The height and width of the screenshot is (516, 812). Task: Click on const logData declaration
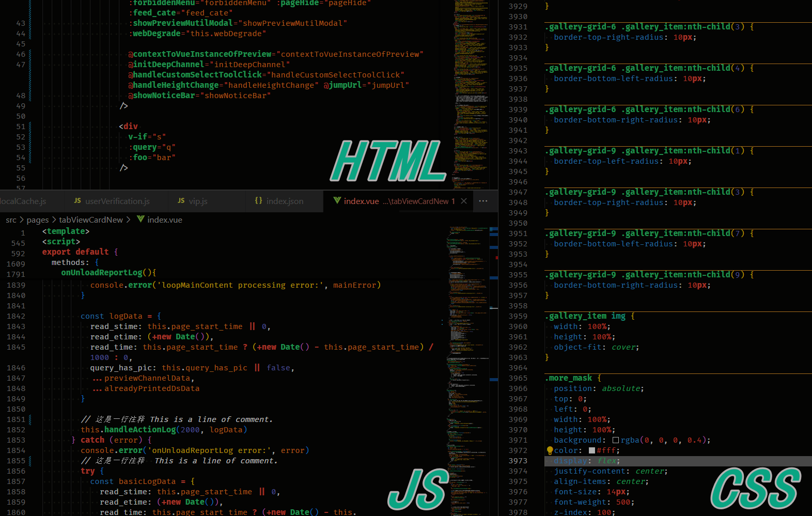pos(121,316)
